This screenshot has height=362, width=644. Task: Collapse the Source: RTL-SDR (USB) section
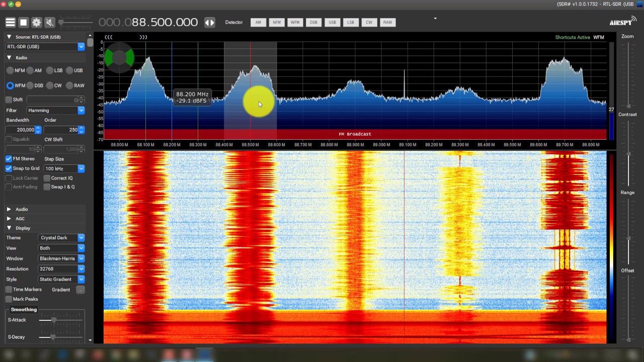coord(9,37)
